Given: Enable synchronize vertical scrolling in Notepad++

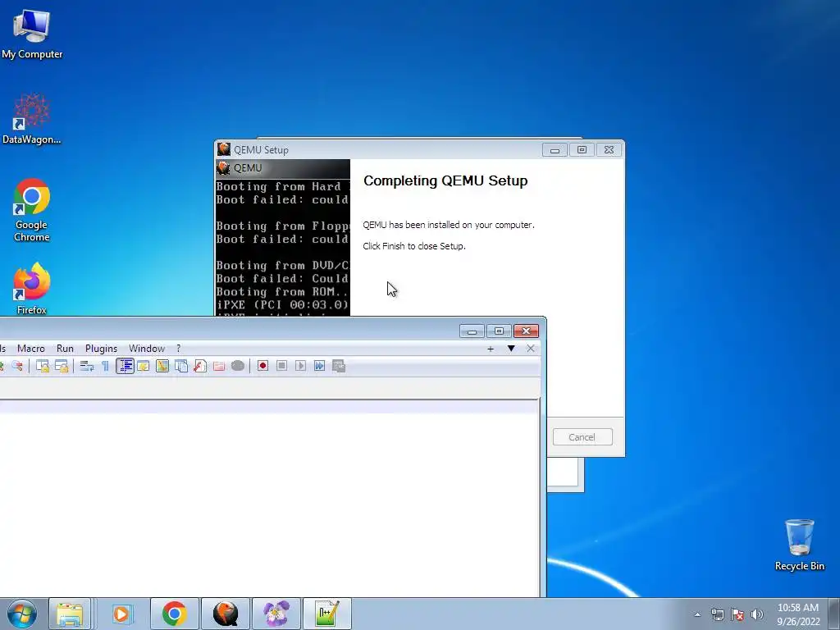Looking at the screenshot, I should tap(43, 366).
